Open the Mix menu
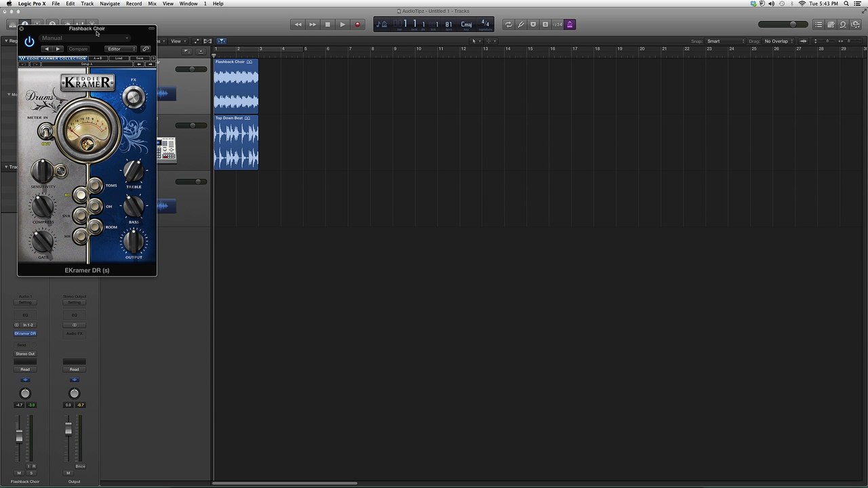Screen dimensions: 868x488 (152, 4)
